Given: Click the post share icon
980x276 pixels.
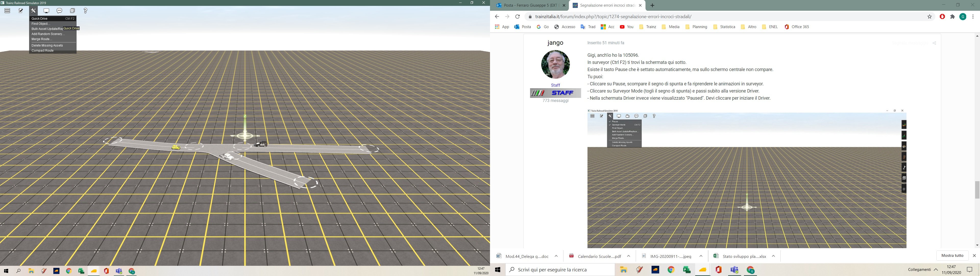Looking at the screenshot, I should click(x=934, y=43).
